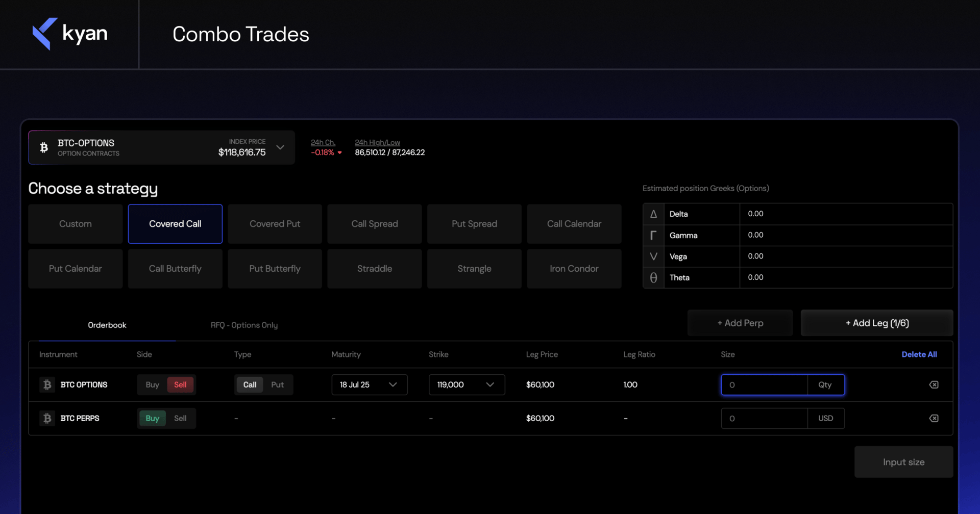Remove the BTC OPTIONS leg with delete icon
The width and height of the screenshot is (980, 514).
934,384
